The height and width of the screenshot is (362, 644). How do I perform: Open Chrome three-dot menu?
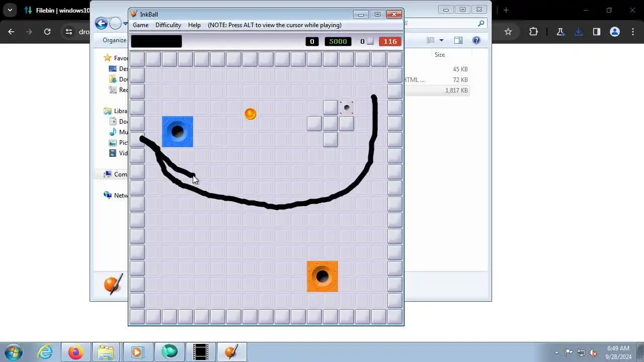point(633,32)
